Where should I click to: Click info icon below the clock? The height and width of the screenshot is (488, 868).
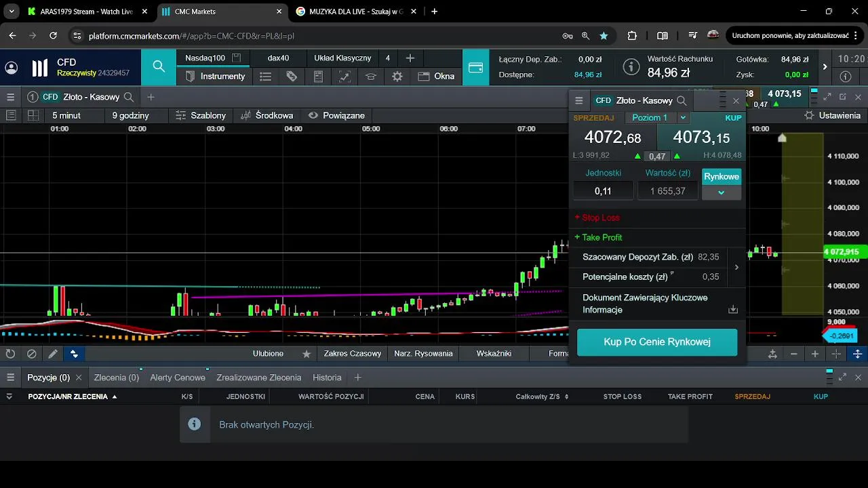(x=845, y=77)
